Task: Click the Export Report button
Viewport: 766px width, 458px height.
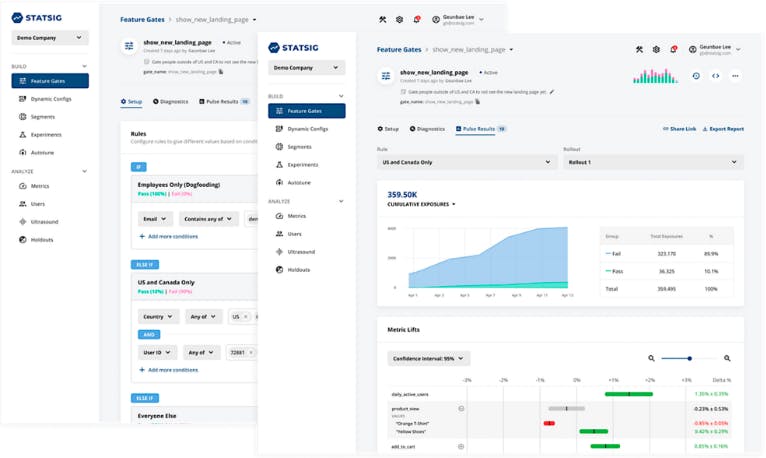Action: point(723,129)
